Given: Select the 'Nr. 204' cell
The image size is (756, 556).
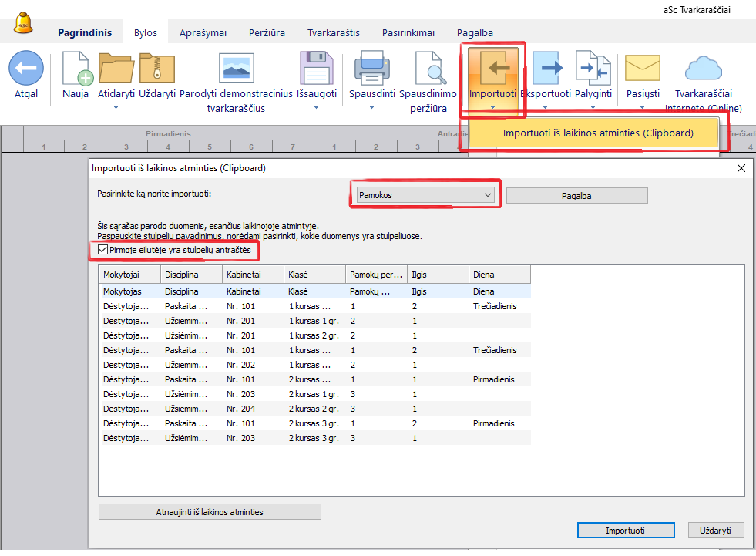Looking at the screenshot, I should coord(241,409).
